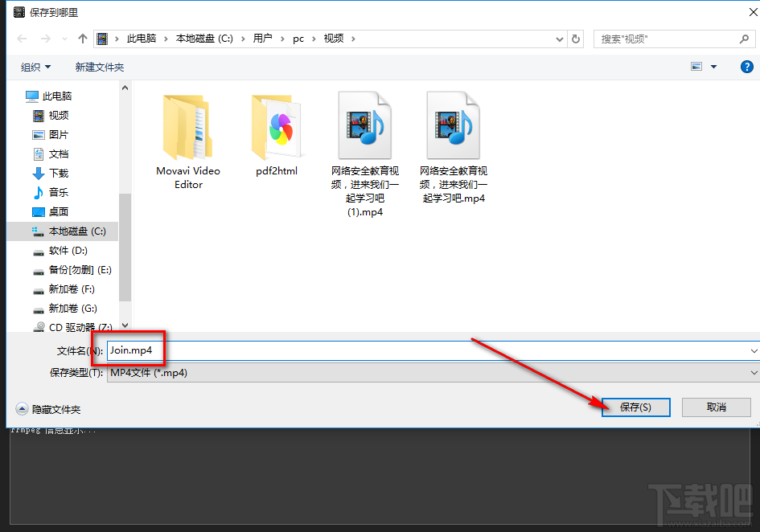
Task: Open the 组织 menu
Action: (35, 67)
